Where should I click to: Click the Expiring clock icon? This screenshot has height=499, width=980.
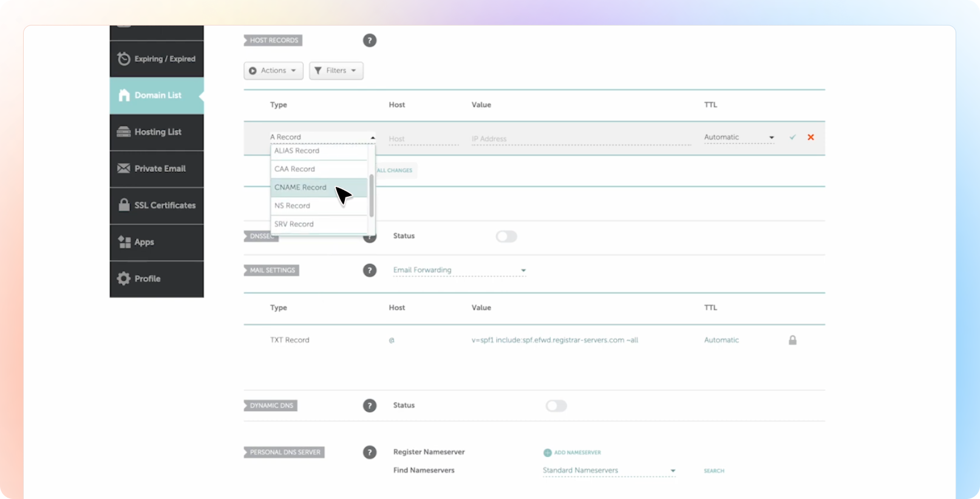pyautogui.click(x=124, y=59)
